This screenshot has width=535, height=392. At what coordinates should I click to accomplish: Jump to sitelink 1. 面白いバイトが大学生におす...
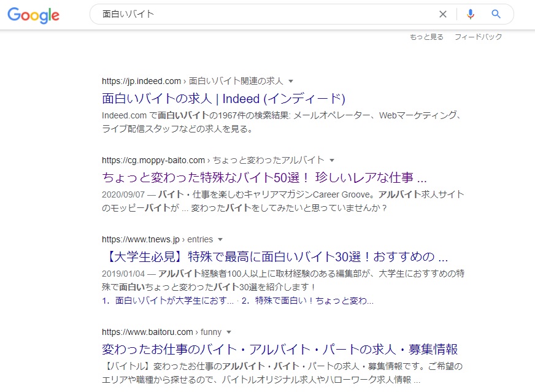click(x=167, y=301)
